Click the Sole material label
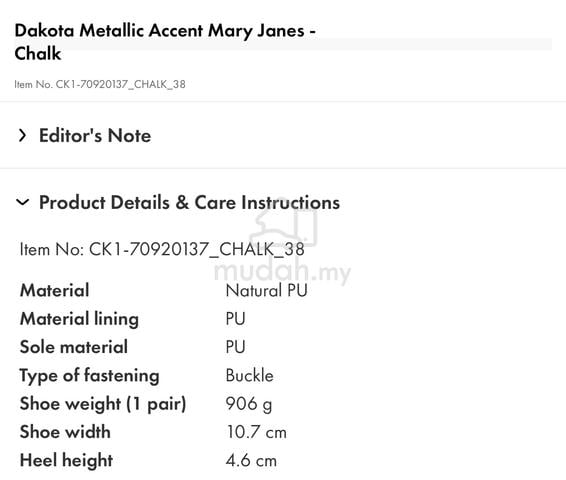Image resolution: width=566 pixels, height=480 pixels. point(74,347)
